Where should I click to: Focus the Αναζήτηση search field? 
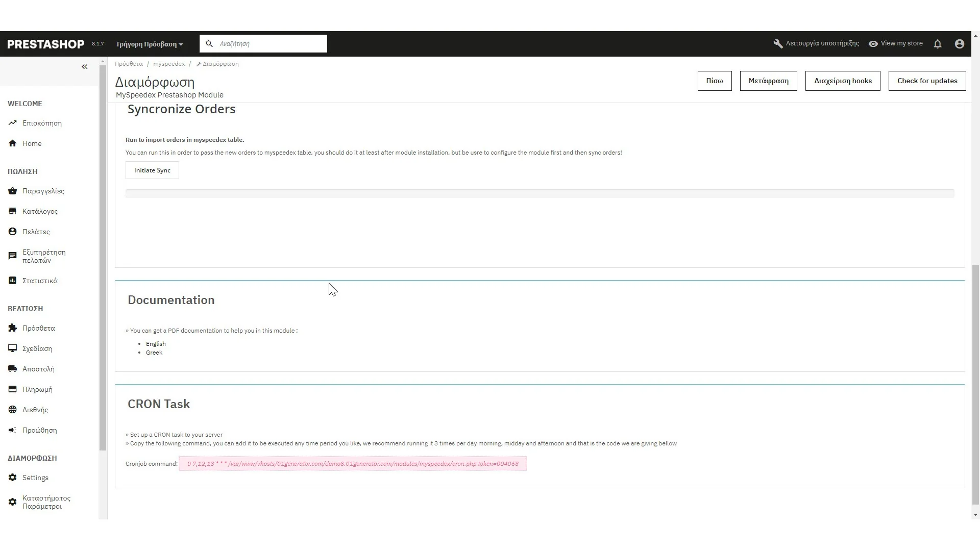coord(271,44)
